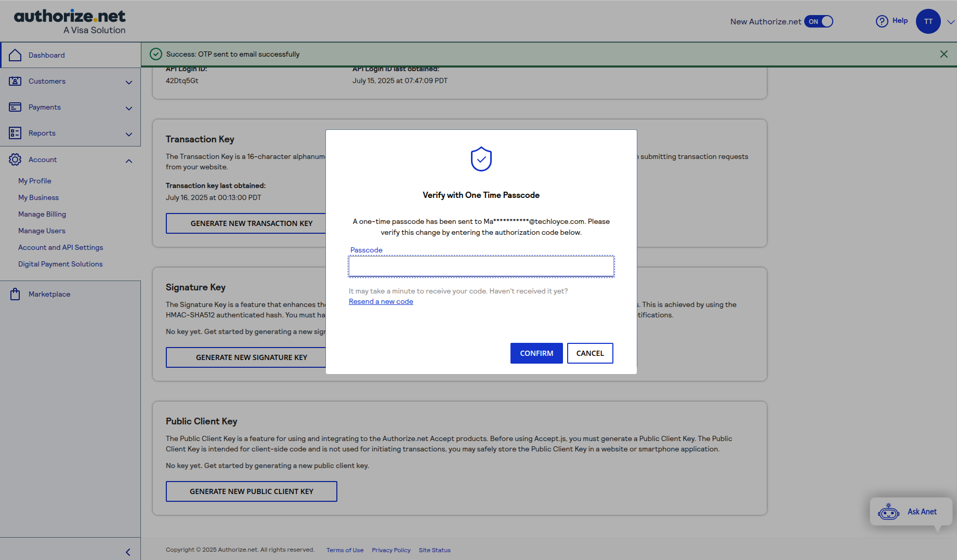
Task: Open the Privacy Policy link
Action: (391, 550)
